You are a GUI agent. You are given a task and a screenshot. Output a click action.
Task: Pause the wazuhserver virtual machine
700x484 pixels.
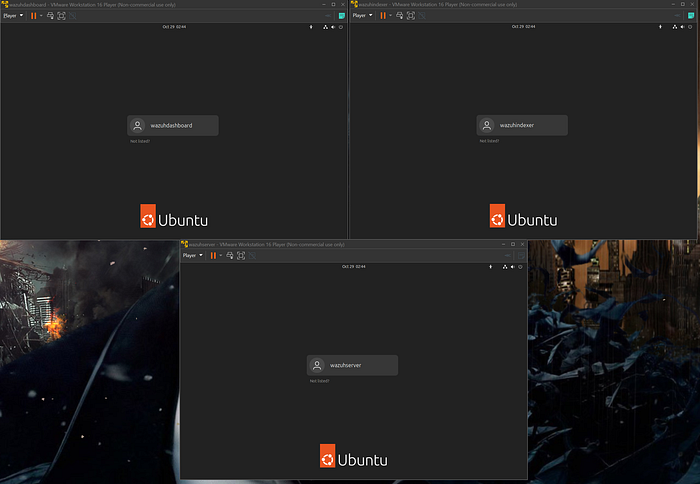point(213,255)
